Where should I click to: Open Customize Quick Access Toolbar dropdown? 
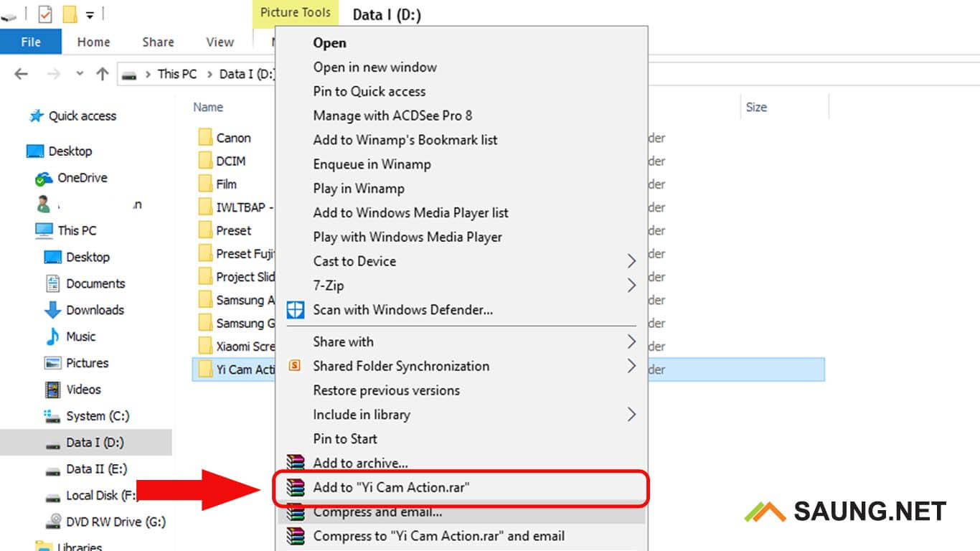(90, 14)
